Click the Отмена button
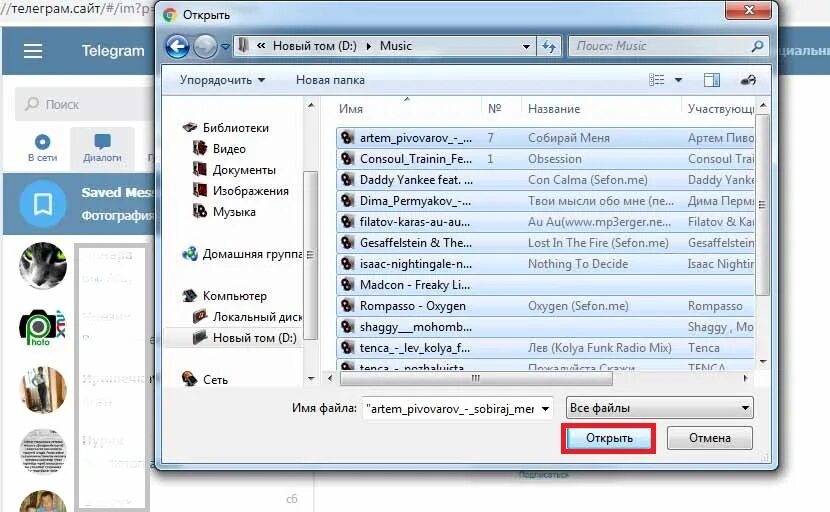Screen dimensions: 830x512 click(x=709, y=438)
